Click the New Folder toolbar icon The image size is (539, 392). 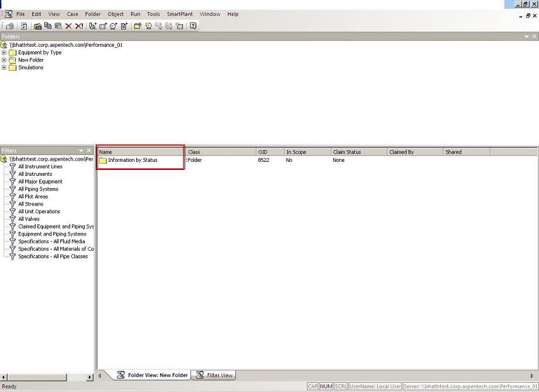pyautogui.click(x=137, y=26)
